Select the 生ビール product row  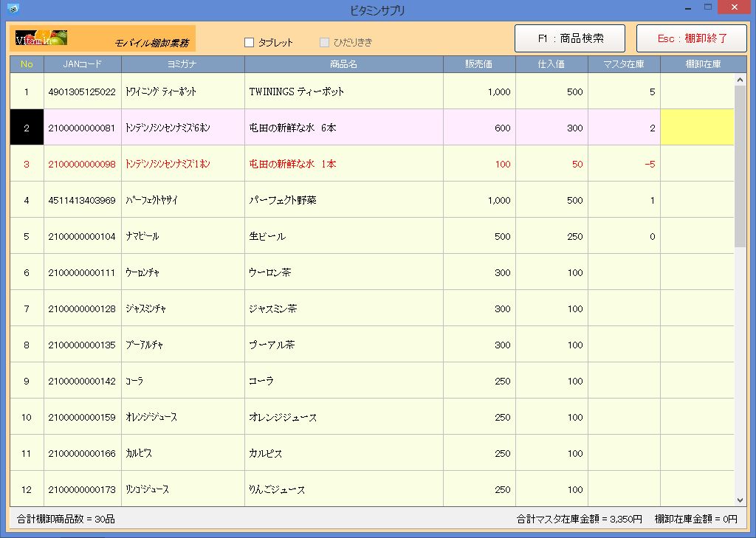click(343, 236)
